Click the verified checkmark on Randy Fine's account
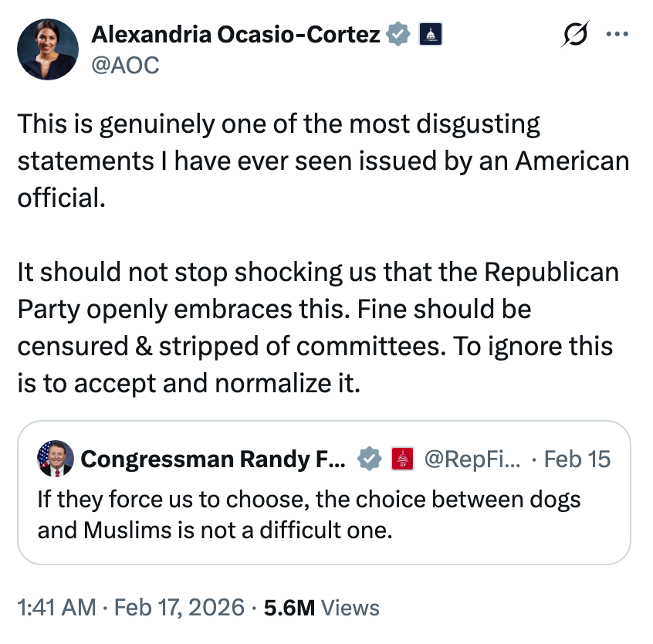The image size is (653, 644). [370, 459]
